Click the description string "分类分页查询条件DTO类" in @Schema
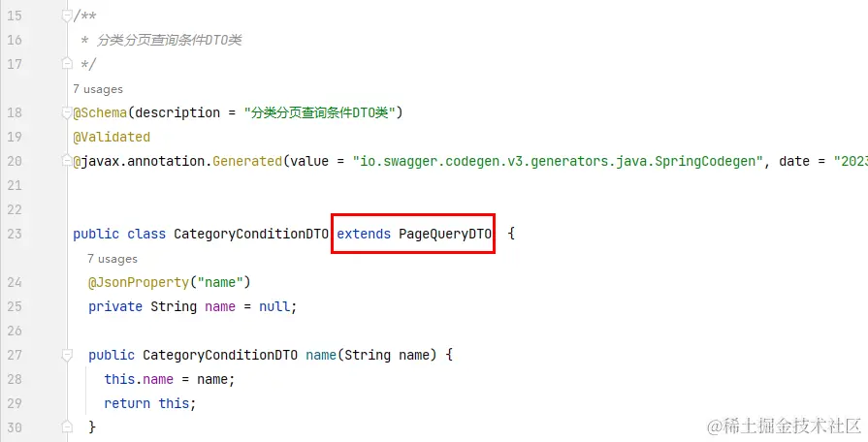 click(x=319, y=112)
